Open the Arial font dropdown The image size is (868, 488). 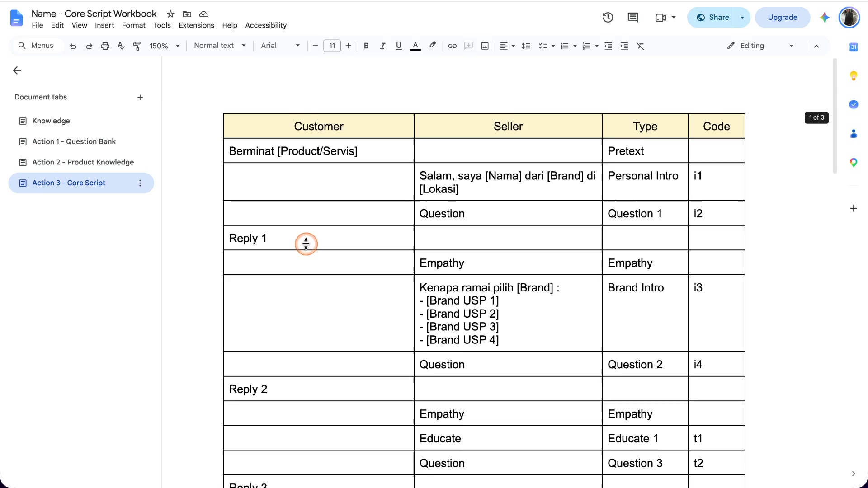280,46
